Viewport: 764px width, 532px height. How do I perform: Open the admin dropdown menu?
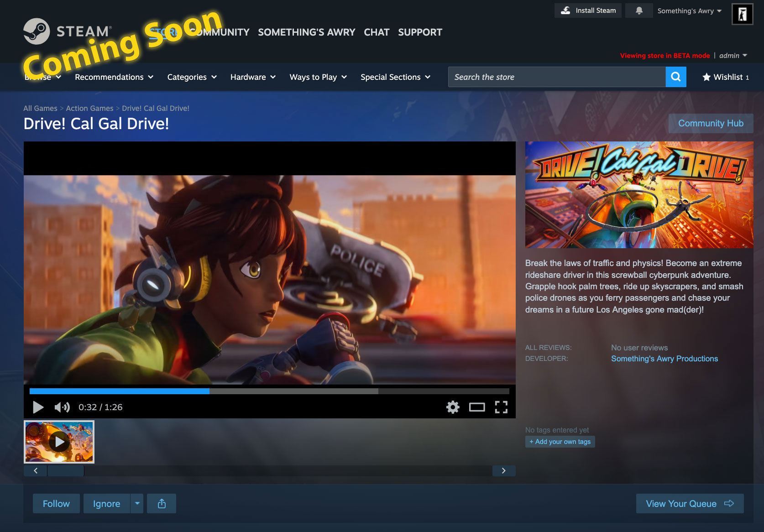tap(733, 56)
